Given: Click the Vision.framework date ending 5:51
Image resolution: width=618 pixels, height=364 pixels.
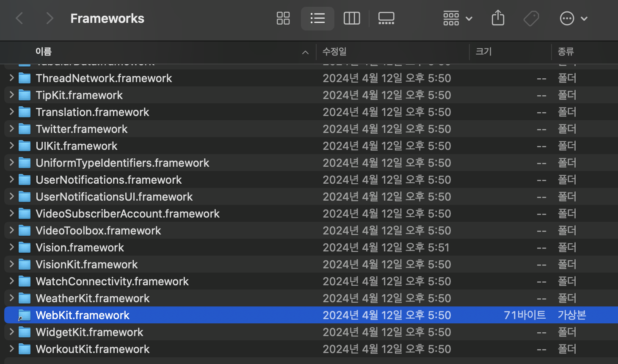Looking at the screenshot, I should [386, 248].
